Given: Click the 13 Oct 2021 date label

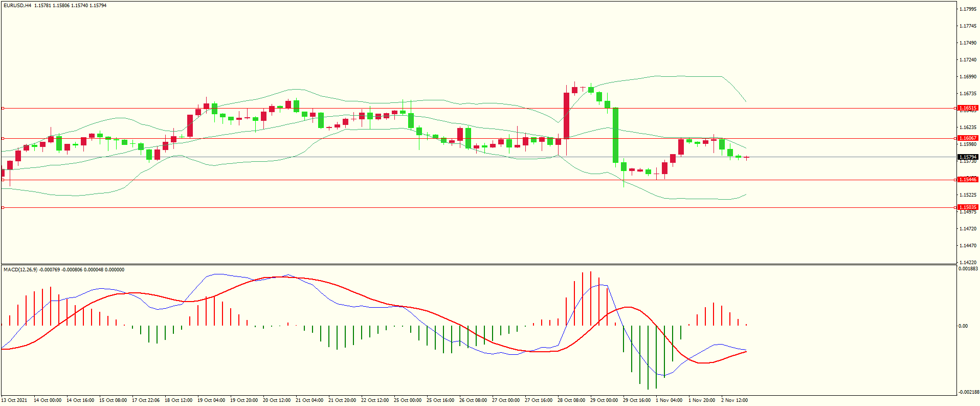Looking at the screenshot, I should coord(14,400).
